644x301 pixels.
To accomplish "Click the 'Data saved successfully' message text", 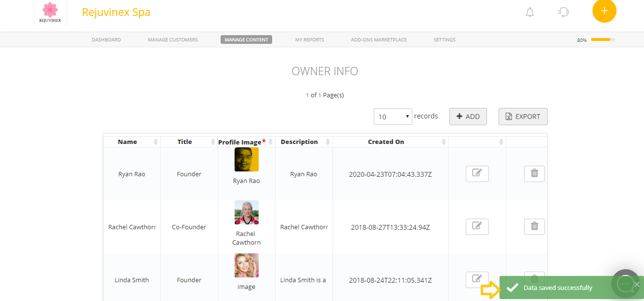I will [x=558, y=288].
